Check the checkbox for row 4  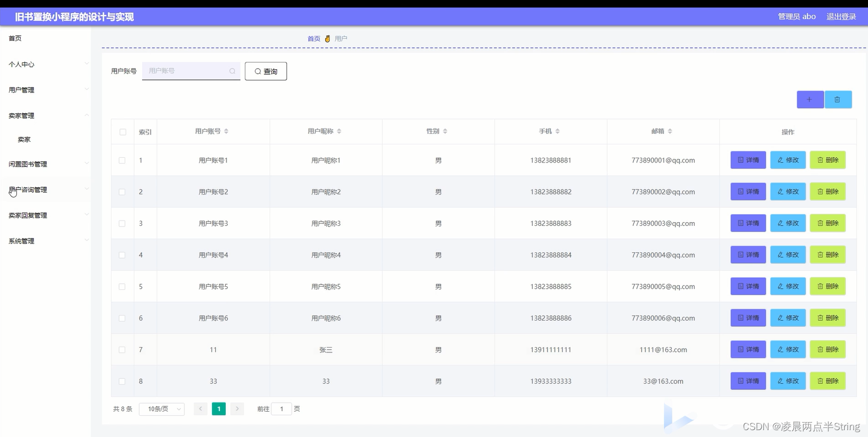click(x=122, y=255)
